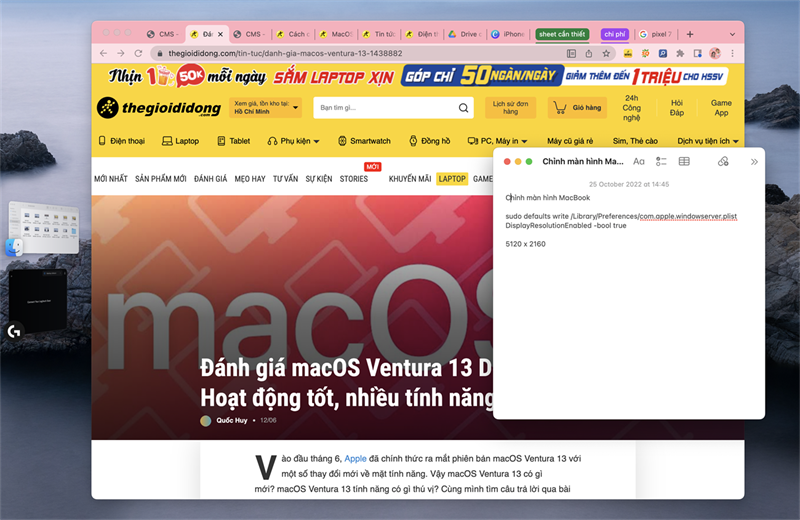Reload the thegioididong page
Image resolution: width=800 pixels, height=520 pixels.
(138, 53)
